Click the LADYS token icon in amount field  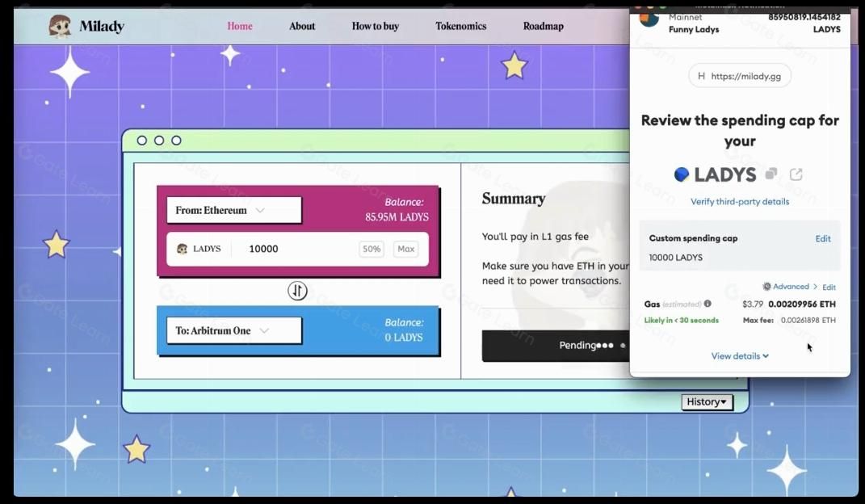[x=182, y=249]
